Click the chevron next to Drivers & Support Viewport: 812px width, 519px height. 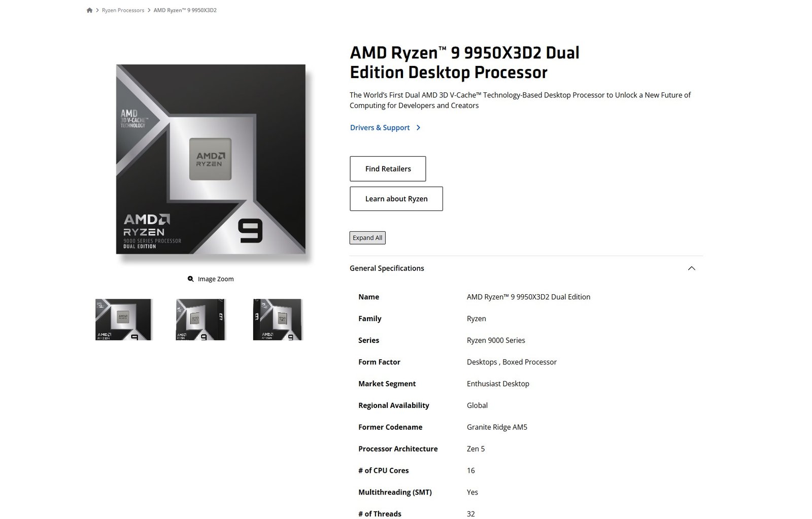point(418,128)
